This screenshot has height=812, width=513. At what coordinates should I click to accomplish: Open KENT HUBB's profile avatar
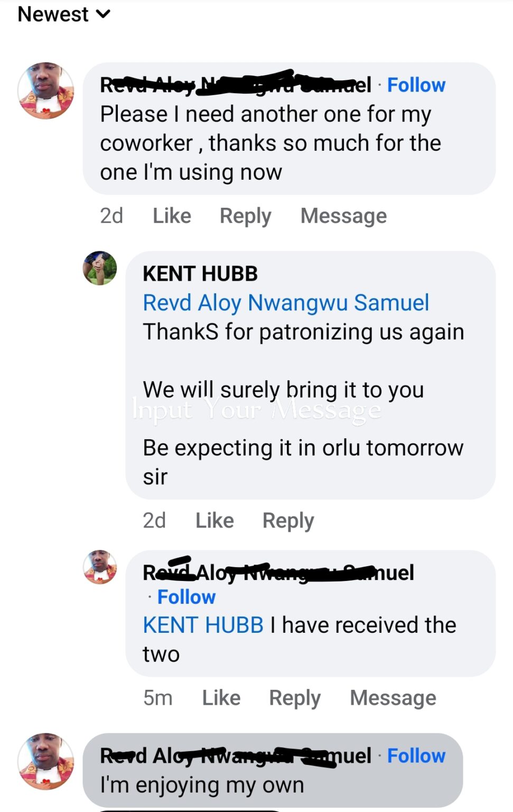100,268
